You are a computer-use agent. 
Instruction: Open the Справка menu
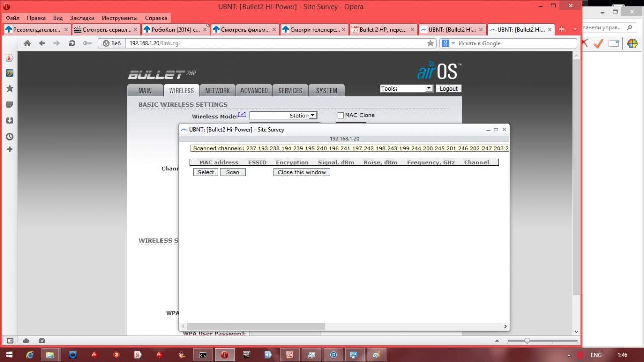click(x=156, y=18)
